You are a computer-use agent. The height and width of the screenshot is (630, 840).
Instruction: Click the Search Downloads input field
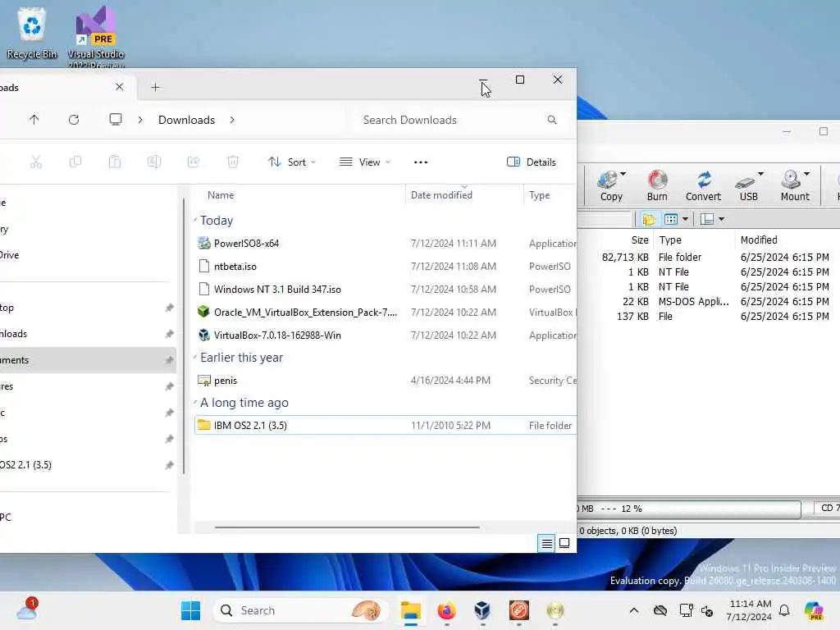(461, 120)
